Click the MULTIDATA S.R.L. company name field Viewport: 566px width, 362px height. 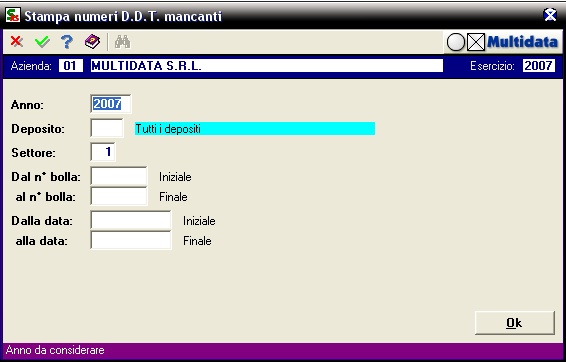[x=267, y=66]
